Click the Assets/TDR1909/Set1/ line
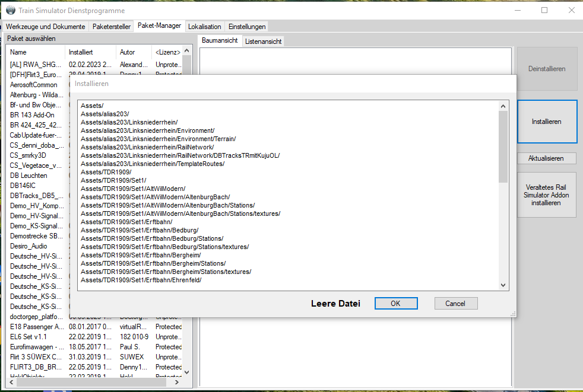 [x=113, y=180]
